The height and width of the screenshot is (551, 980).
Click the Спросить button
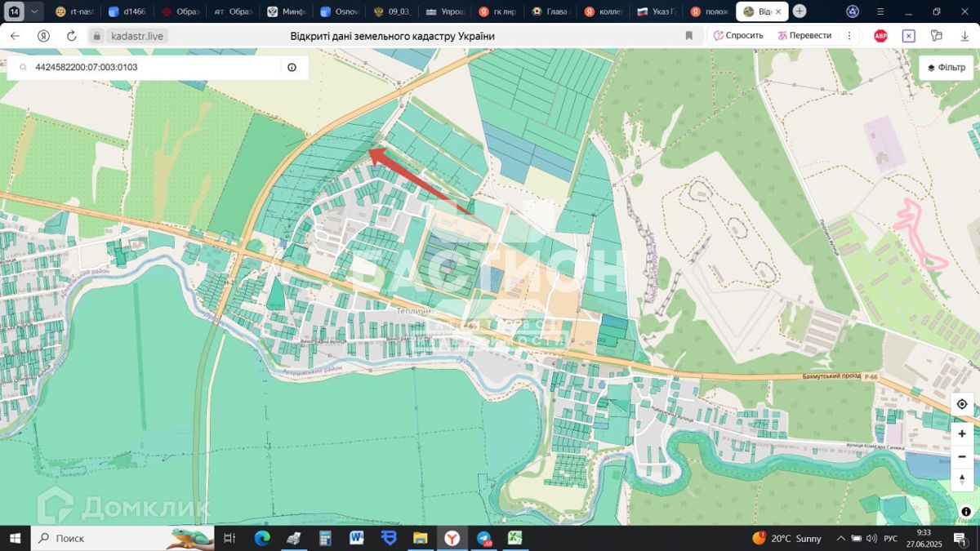pos(738,36)
